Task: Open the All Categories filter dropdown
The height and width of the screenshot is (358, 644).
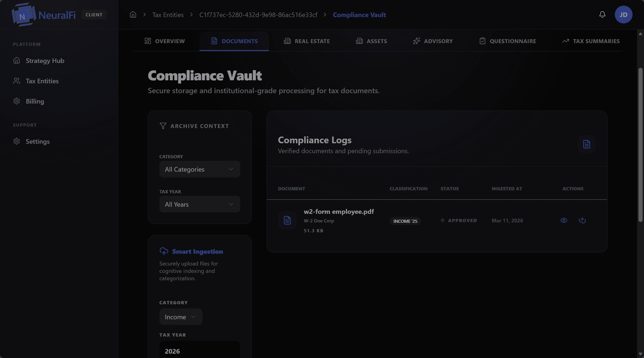Action: (200, 169)
